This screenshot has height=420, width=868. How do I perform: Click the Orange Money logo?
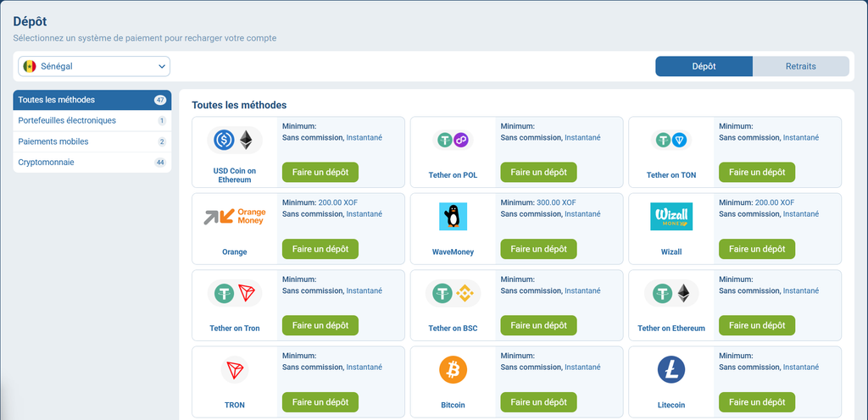pyautogui.click(x=235, y=217)
